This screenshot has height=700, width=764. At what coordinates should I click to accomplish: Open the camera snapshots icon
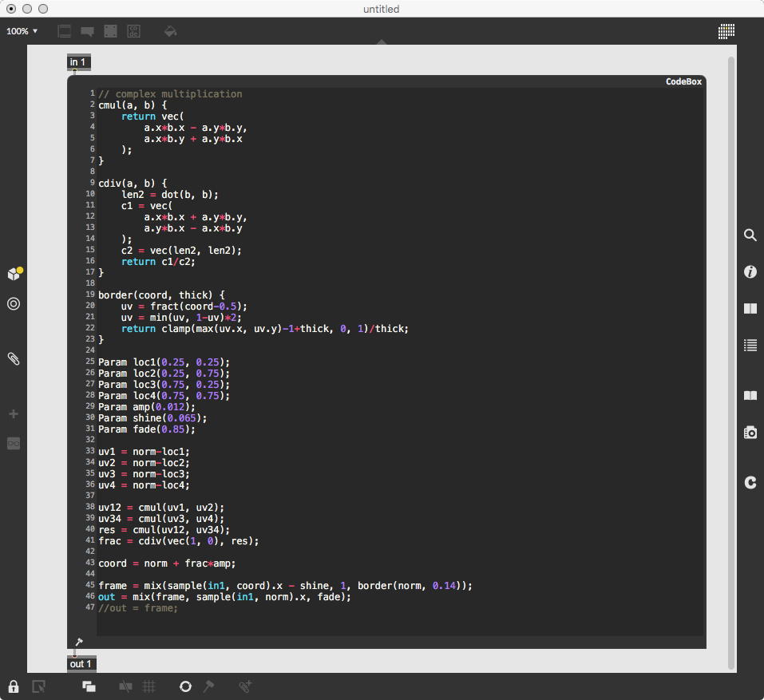(750, 433)
